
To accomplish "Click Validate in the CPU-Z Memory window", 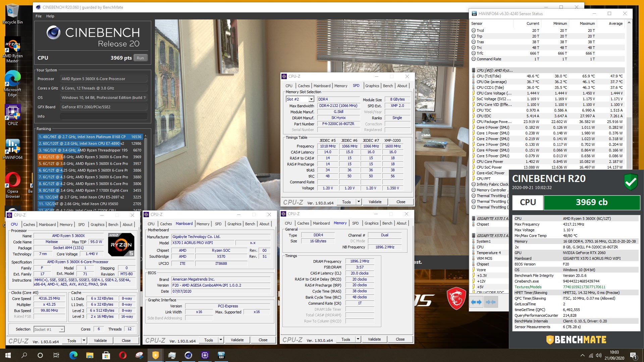I will click(x=374, y=339).
